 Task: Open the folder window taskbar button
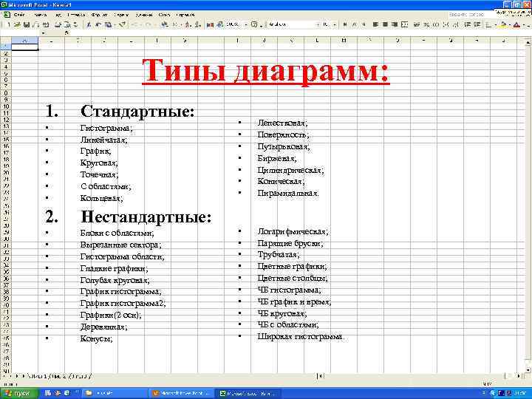pos(114,393)
